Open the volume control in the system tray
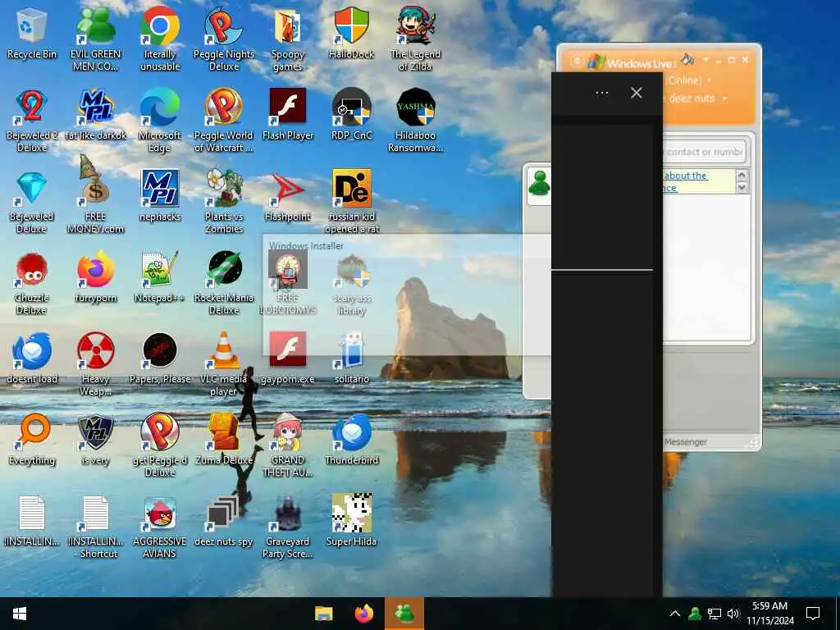Screen dimensions: 840x630 pyautogui.click(x=733, y=614)
